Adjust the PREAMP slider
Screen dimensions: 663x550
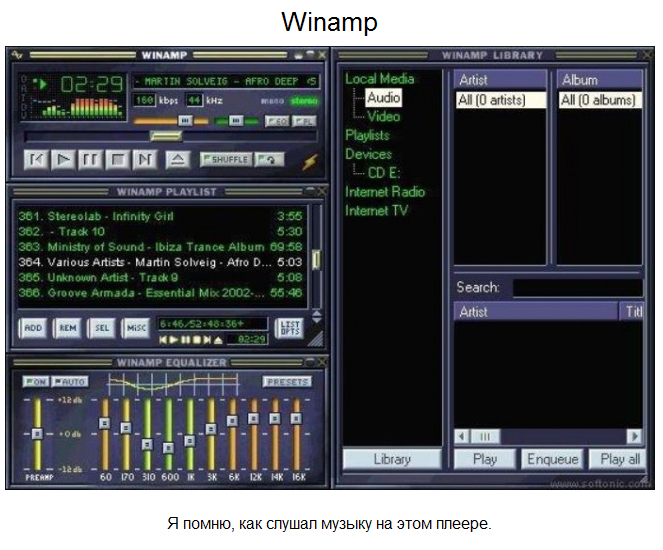click(x=37, y=434)
